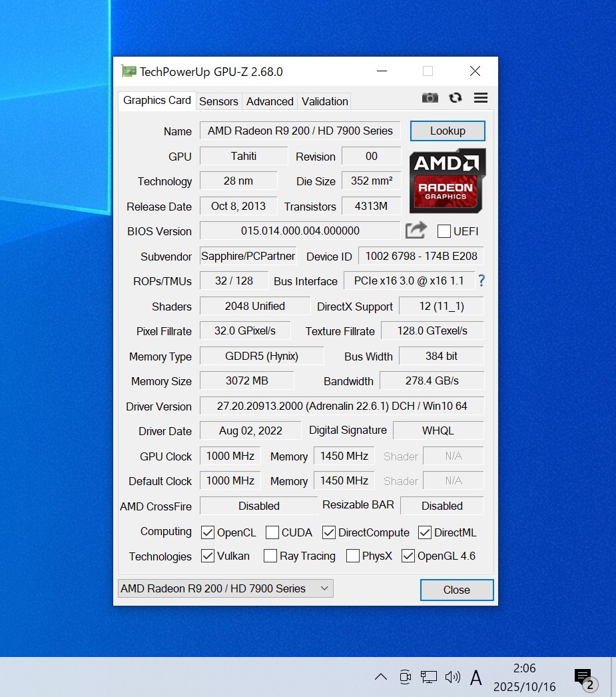Click the AMD Radeon Graphics logo
Screen dimensions: 616x697
coord(447,181)
